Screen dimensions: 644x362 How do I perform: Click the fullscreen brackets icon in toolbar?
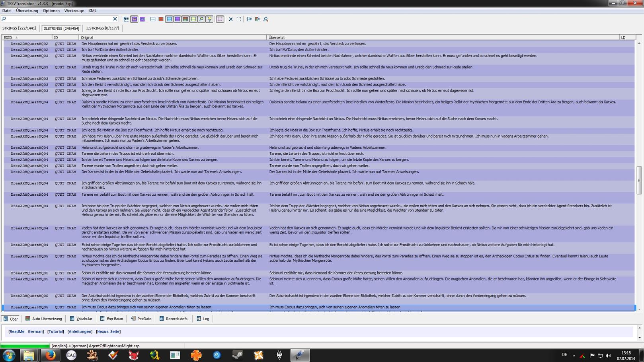point(239,19)
